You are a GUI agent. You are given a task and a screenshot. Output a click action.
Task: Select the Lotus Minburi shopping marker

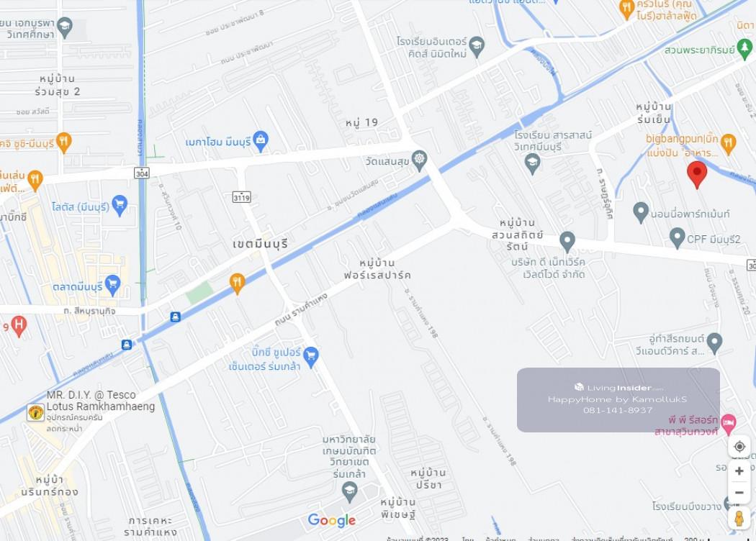[120, 206]
